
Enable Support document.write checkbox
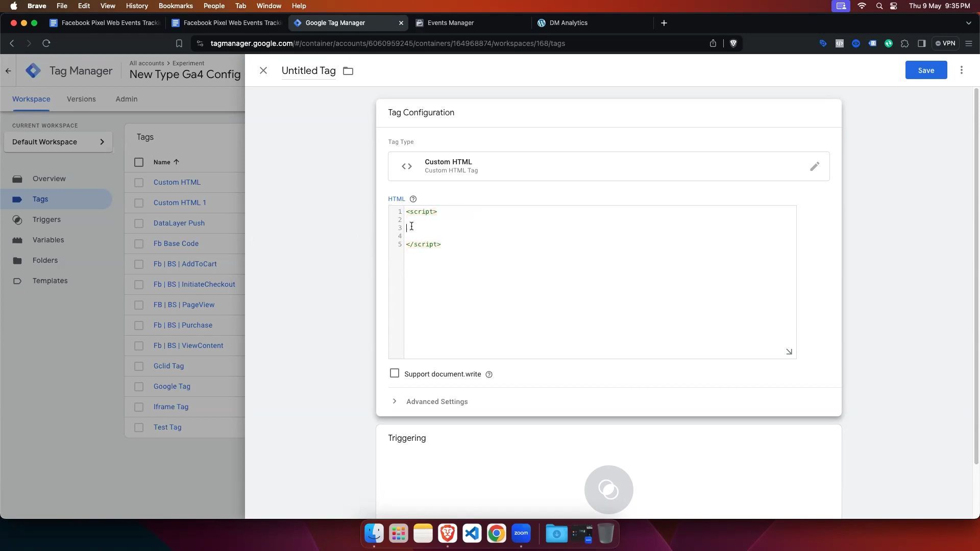(x=394, y=373)
